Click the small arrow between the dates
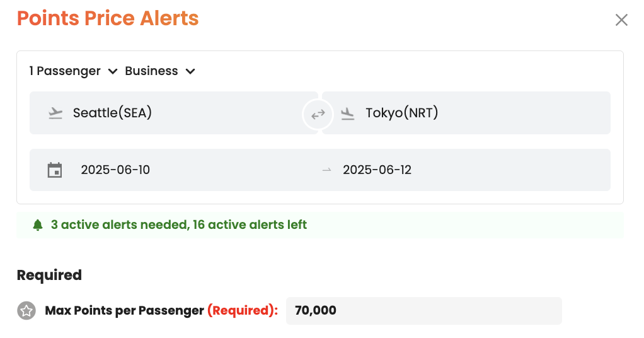Screen dimensions: 644x338 click(326, 170)
